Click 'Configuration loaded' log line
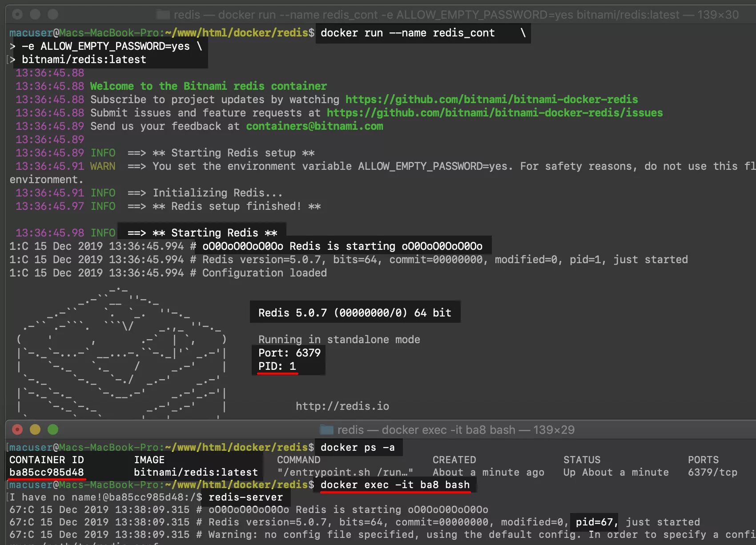 tap(265, 273)
